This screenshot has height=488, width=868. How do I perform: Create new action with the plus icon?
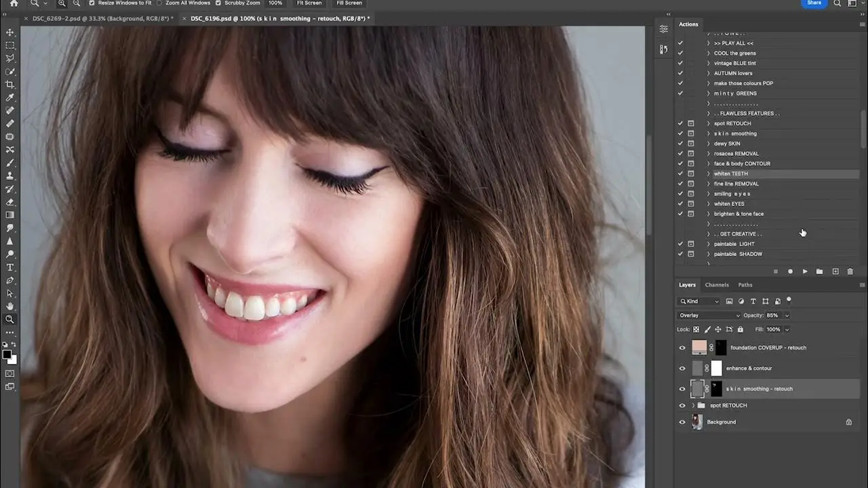(x=835, y=272)
